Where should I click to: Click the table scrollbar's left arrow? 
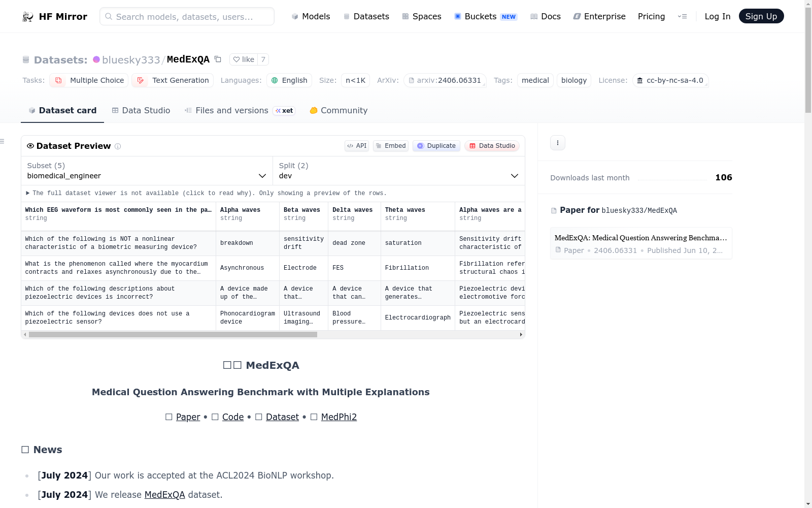(25, 334)
